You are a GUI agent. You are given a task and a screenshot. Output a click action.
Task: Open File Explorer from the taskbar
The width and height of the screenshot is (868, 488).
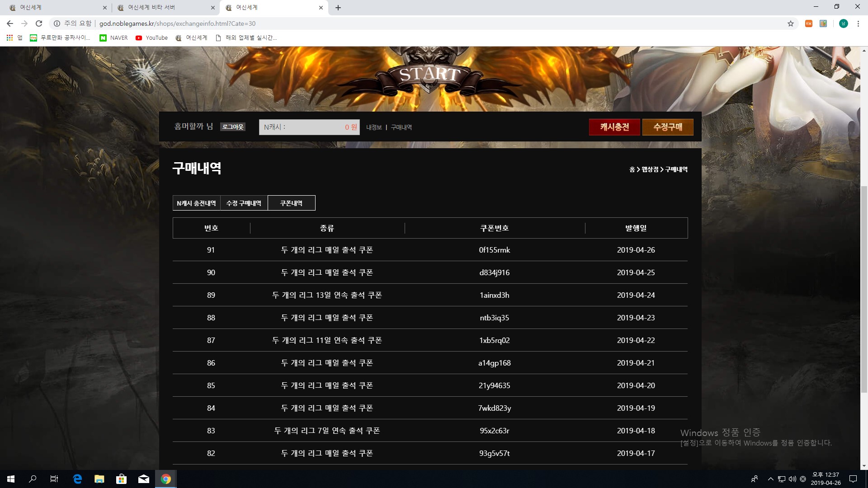pos(99,479)
